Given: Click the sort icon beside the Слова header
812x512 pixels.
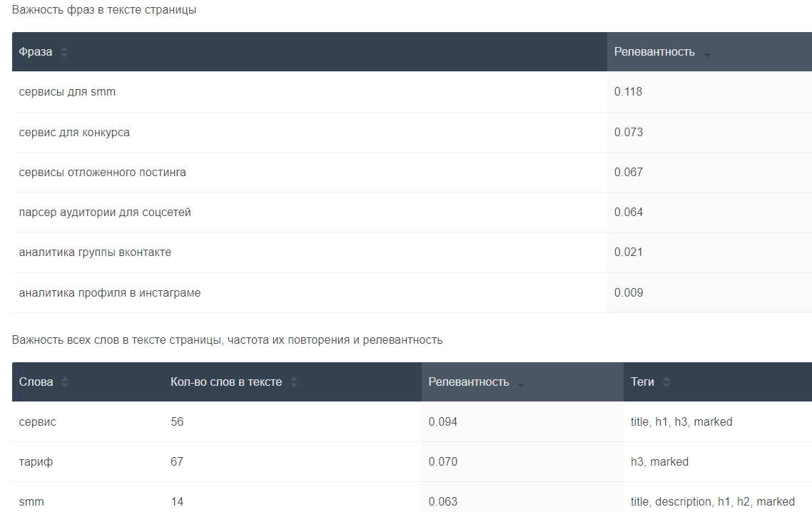Looking at the screenshot, I should (x=65, y=382).
